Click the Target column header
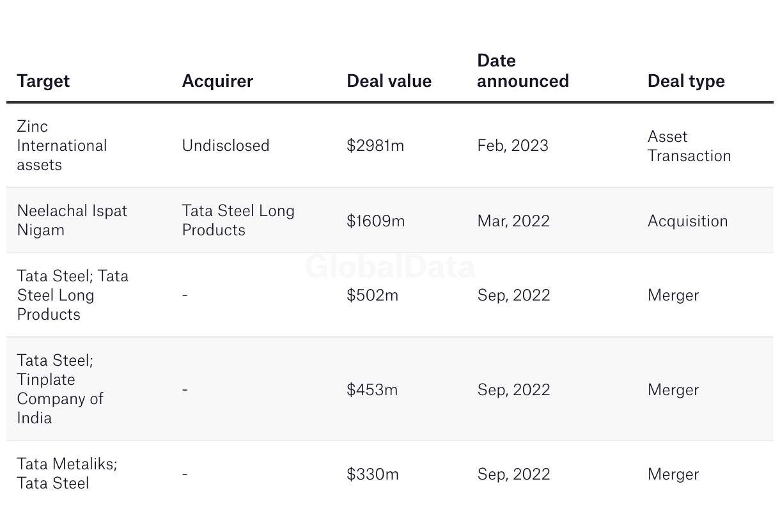This screenshot has width=780, height=532. pos(43,81)
